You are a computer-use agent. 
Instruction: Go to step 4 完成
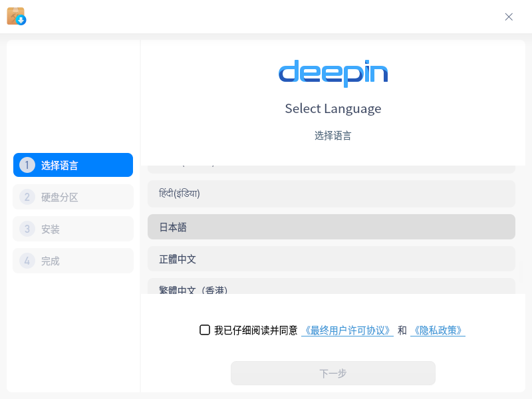tap(73, 261)
